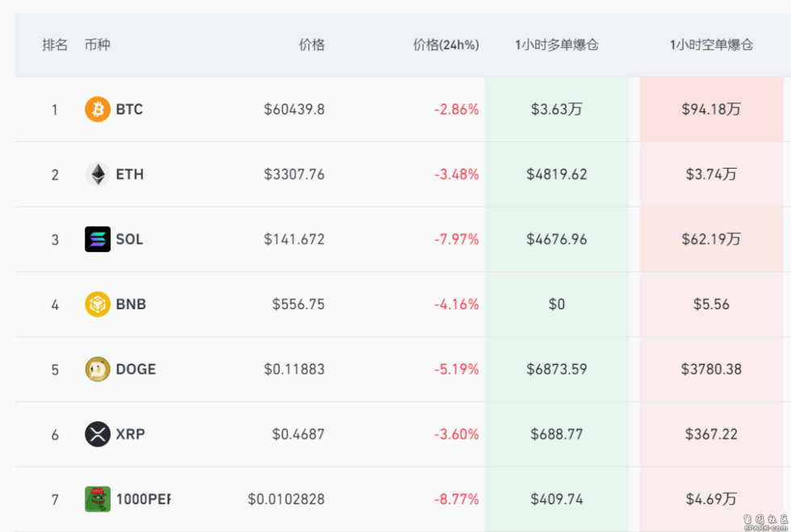Click 1000PEPE long liquidation $409.74
791x532 pixels.
tap(556, 499)
